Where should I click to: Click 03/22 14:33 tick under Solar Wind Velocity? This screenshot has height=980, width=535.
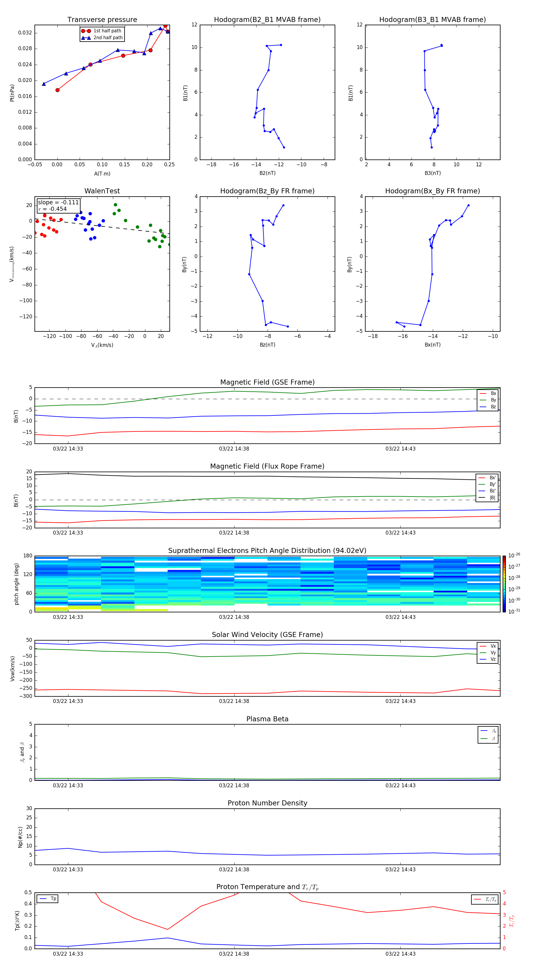(68, 701)
